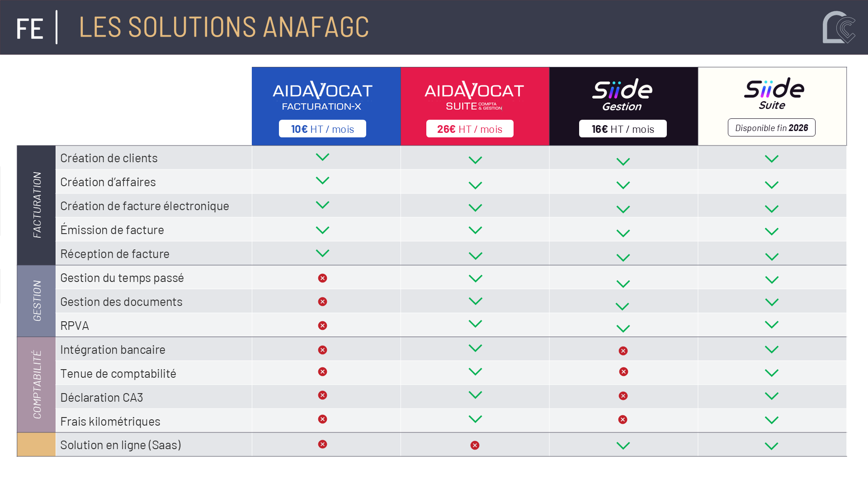Select the FACTURATION category tab
The width and height of the screenshot is (868, 488).
tap(37, 205)
